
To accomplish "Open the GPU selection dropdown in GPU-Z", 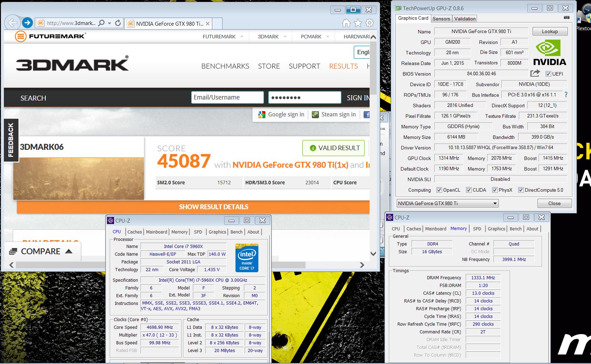I will [495, 203].
